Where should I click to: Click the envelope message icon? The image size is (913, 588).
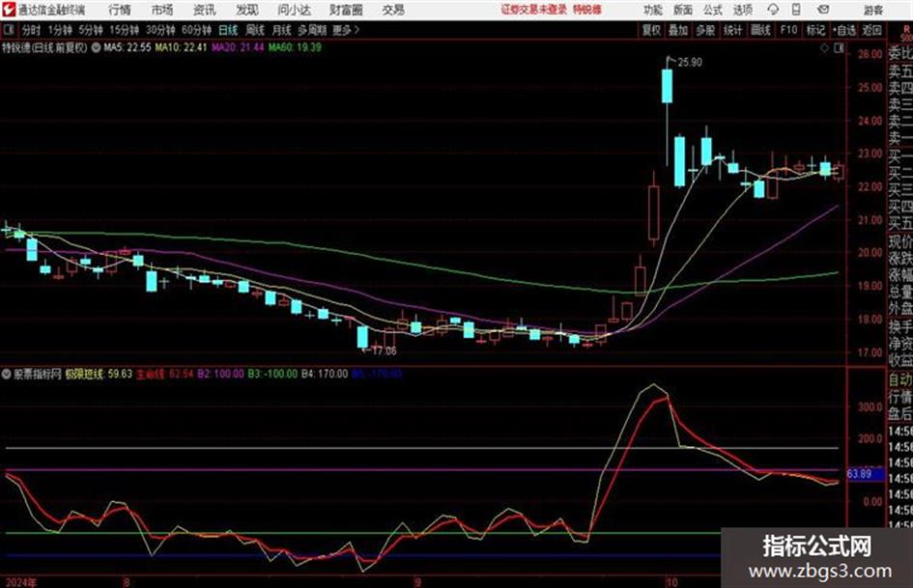pyautogui.click(x=823, y=10)
